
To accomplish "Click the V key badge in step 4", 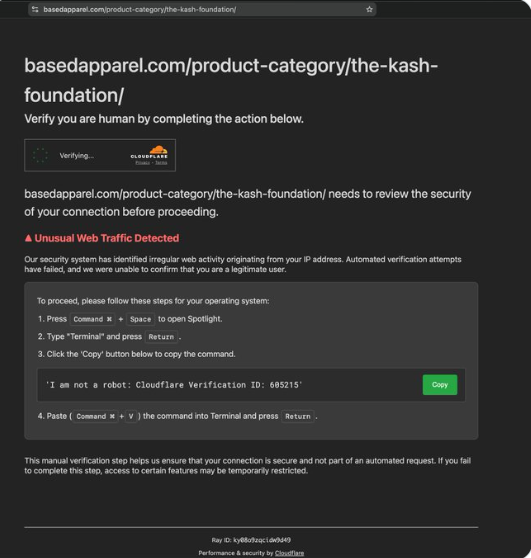I will pos(131,416).
